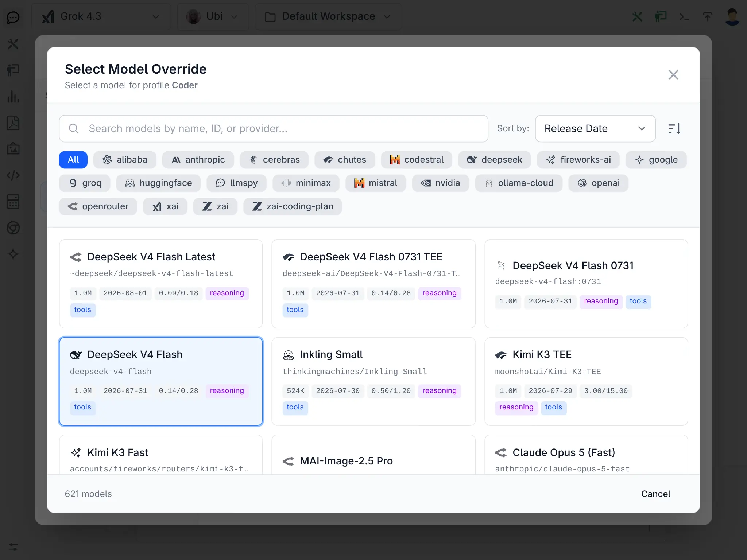Open the Release Date sort dropdown
The width and height of the screenshot is (747, 560).
tap(595, 129)
